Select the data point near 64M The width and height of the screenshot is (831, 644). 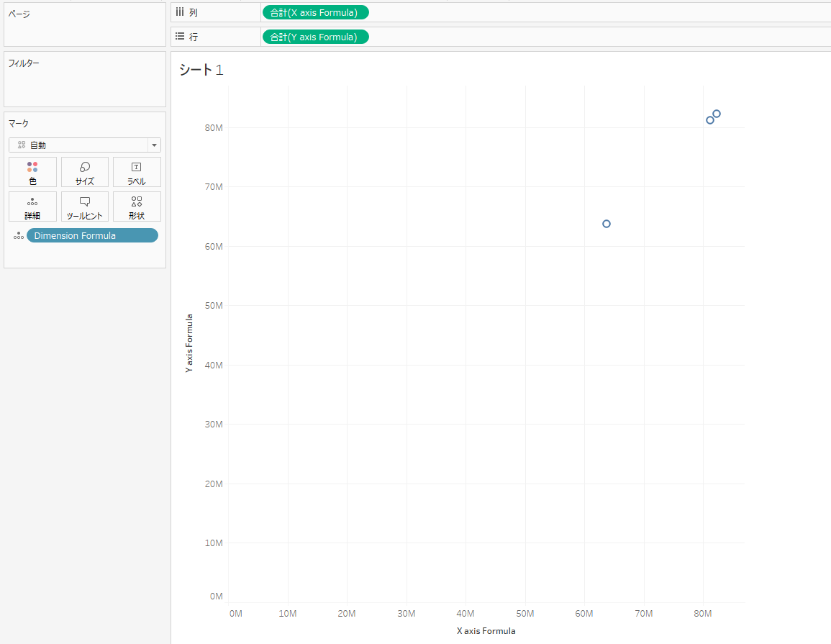(607, 224)
